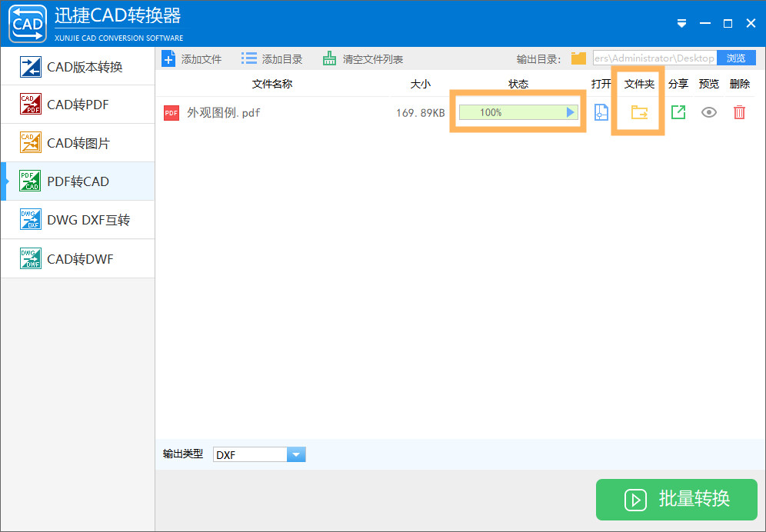This screenshot has height=532, width=766.
Task: Click the 添加目录 list icon
Action: click(248, 58)
